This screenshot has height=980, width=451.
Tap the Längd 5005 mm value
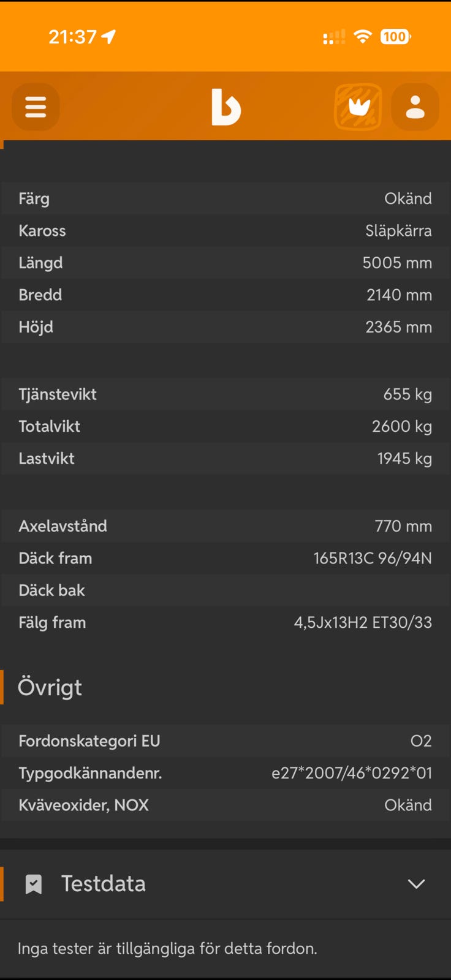tap(397, 263)
